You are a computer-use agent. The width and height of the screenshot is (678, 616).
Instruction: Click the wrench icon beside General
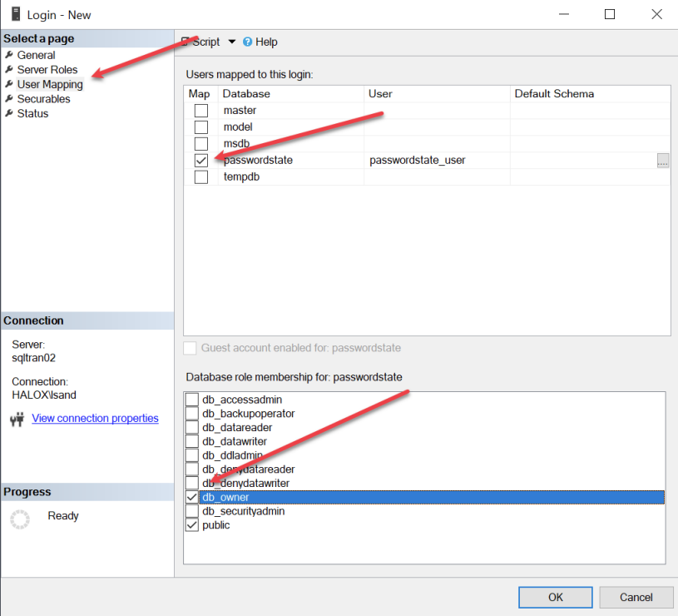[9, 55]
